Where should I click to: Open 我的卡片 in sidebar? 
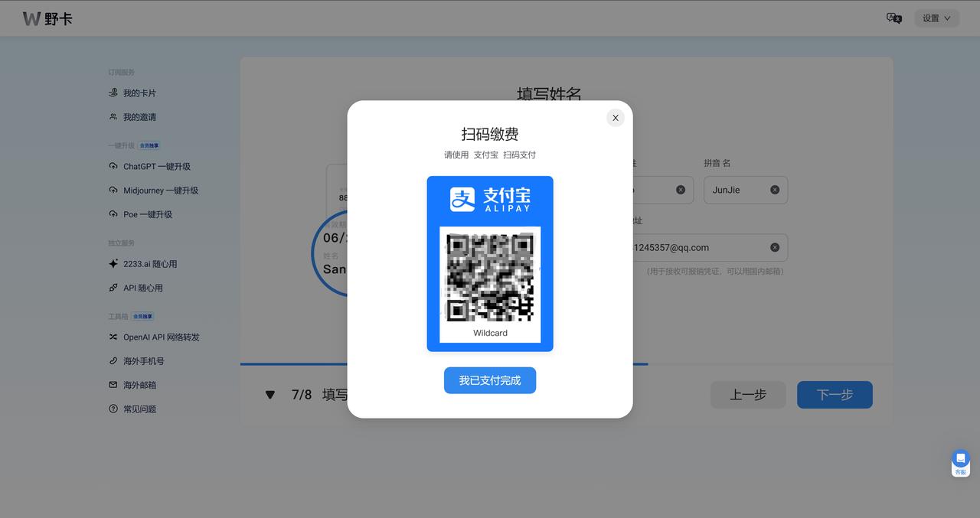(139, 93)
